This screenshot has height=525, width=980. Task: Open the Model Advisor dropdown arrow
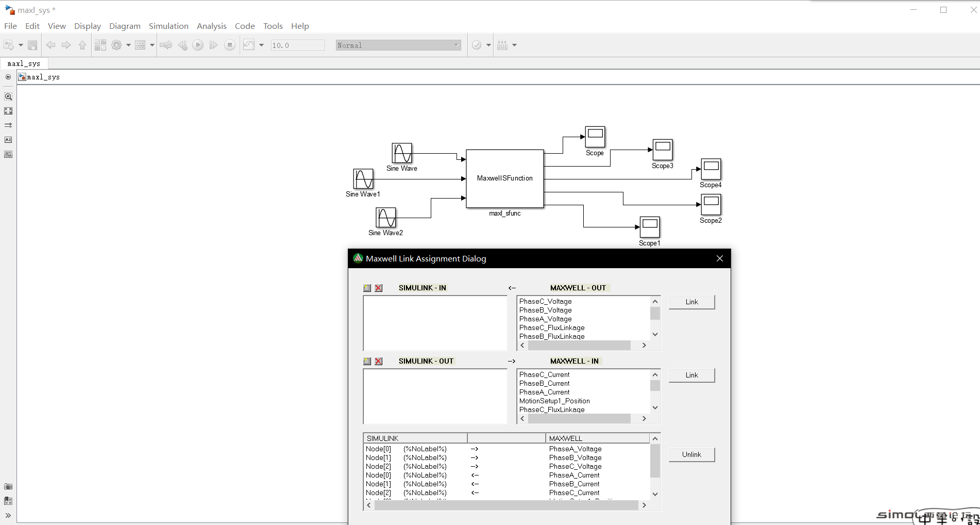(488, 45)
